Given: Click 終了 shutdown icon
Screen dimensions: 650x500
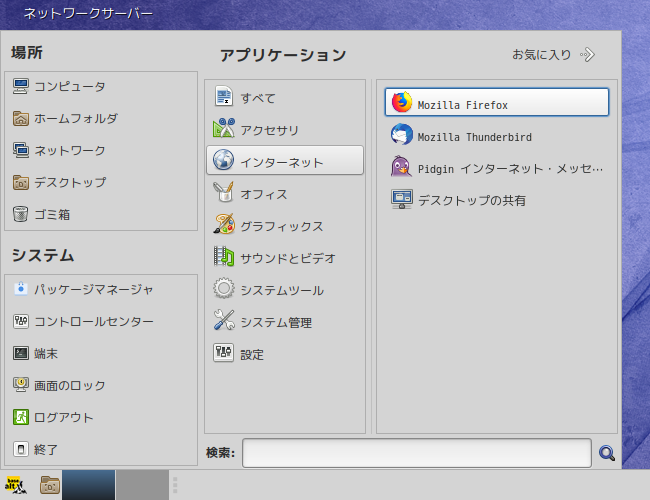Looking at the screenshot, I should (x=21, y=449).
